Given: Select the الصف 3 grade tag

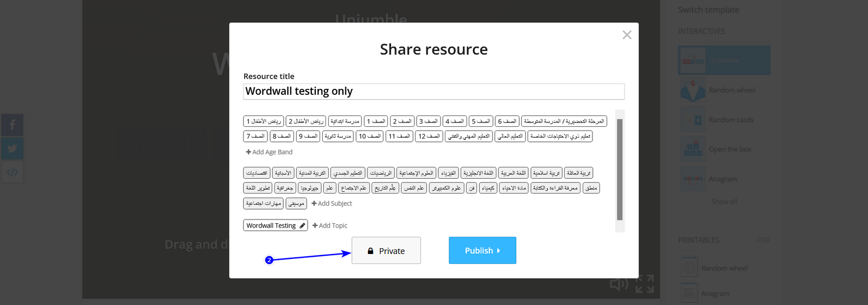Looking at the screenshot, I should point(429,121).
